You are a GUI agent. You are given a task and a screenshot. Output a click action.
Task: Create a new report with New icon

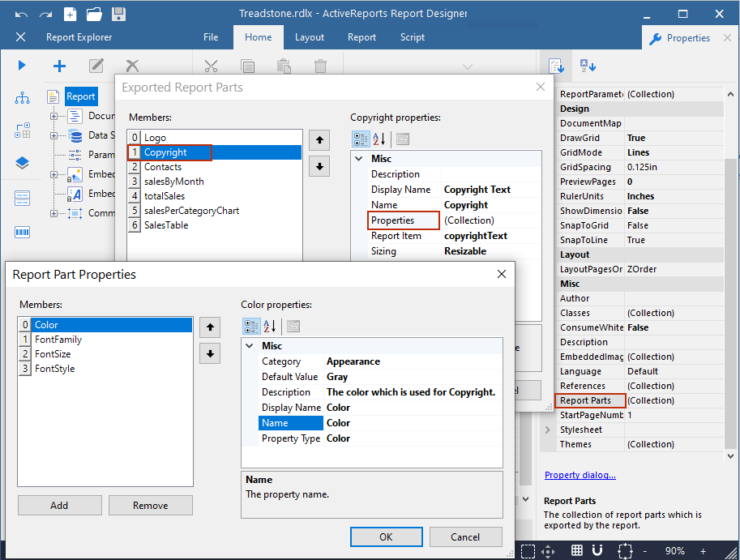pos(70,14)
